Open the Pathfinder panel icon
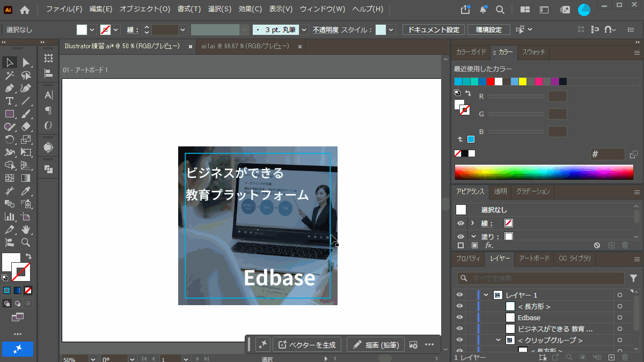 click(x=48, y=169)
